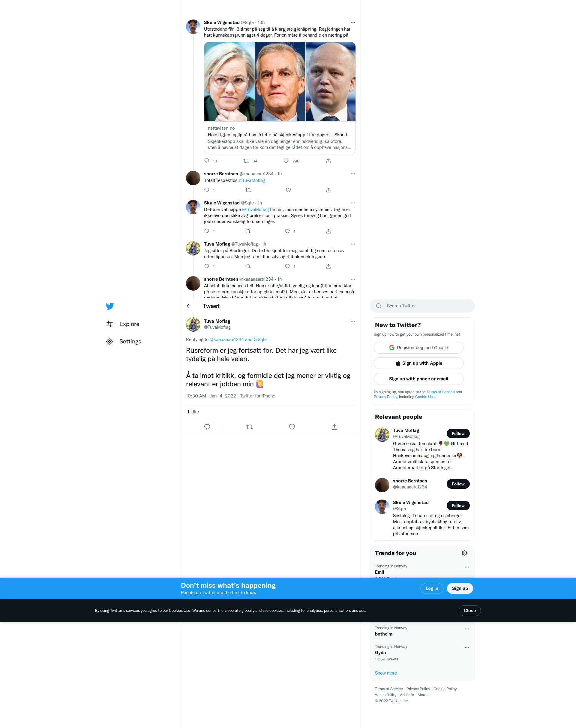Screen dimensions: 576x728
Task: Click the back arrow beside Tweet
Action: click(189, 306)
